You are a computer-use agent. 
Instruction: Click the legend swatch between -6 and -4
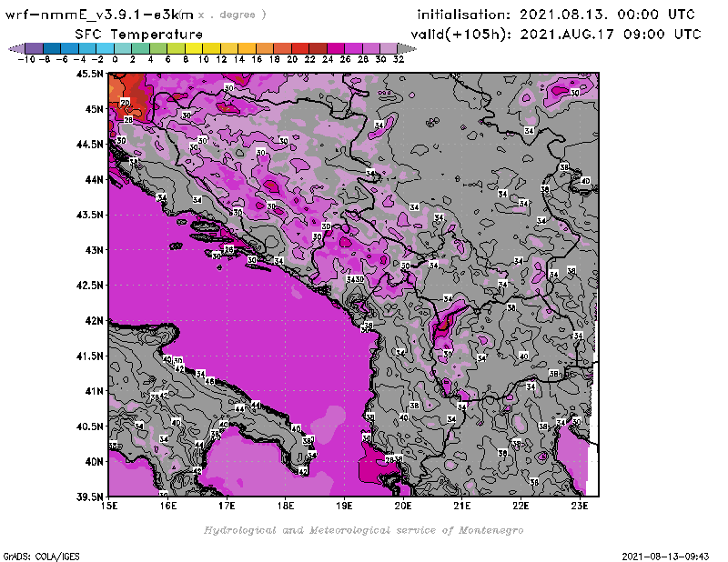(70, 48)
